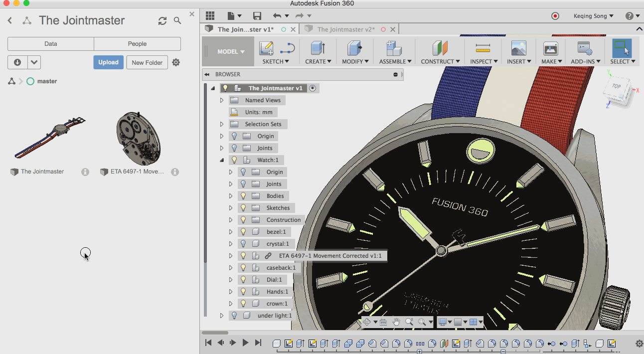Viewport: 644px width, 354px height.
Task: Switch to The Jointmaster v2 tab
Action: tap(345, 29)
